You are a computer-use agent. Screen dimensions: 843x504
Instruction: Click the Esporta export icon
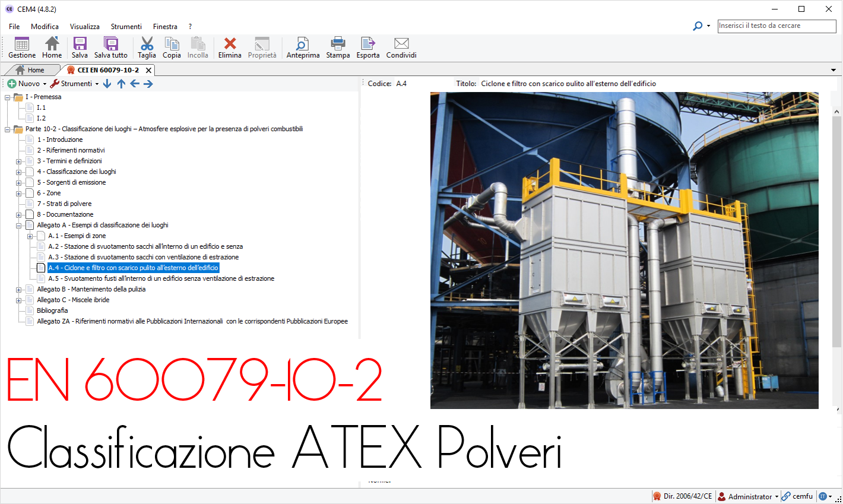(x=368, y=47)
